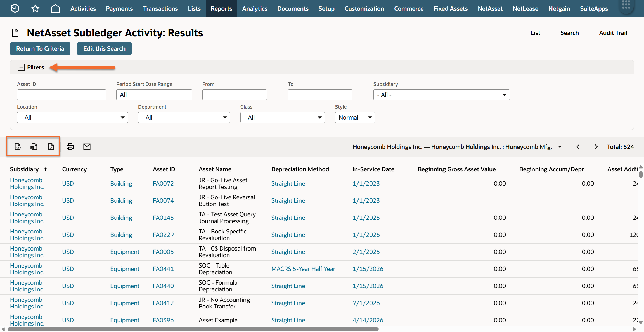The width and height of the screenshot is (644, 332).
Task: Open the Reports menu
Action: click(x=221, y=8)
